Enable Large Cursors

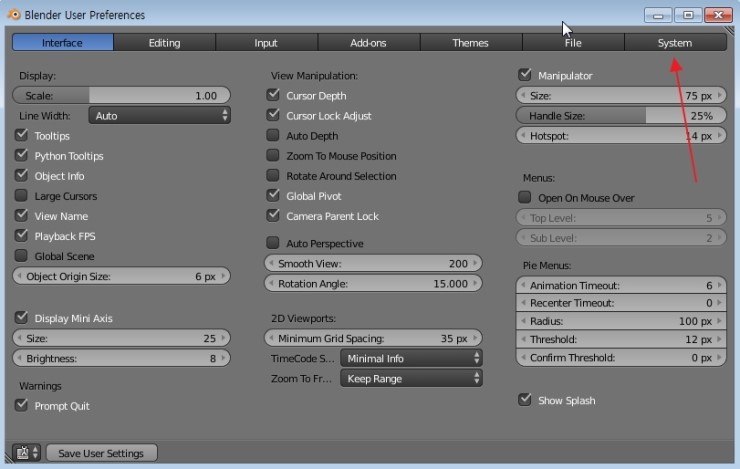click(21, 195)
